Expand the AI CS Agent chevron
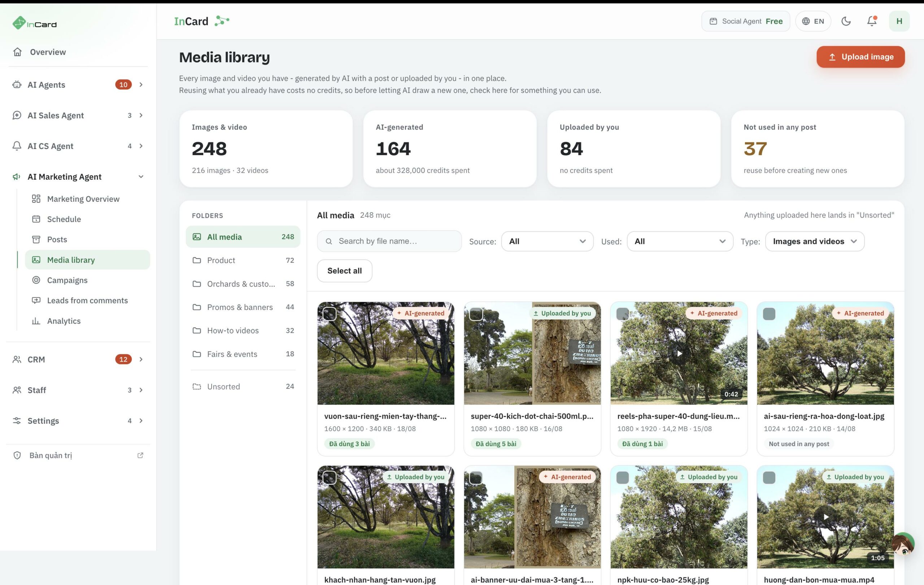 point(141,146)
